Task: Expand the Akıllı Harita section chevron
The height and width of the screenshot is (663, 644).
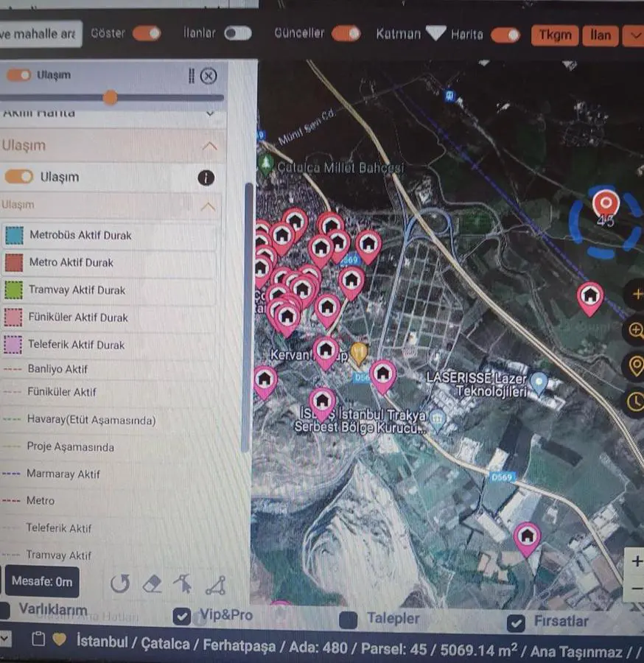Action: coord(210,113)
